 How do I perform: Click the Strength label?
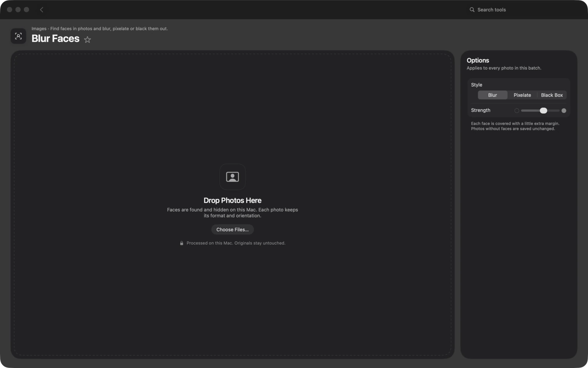point(481,110)
